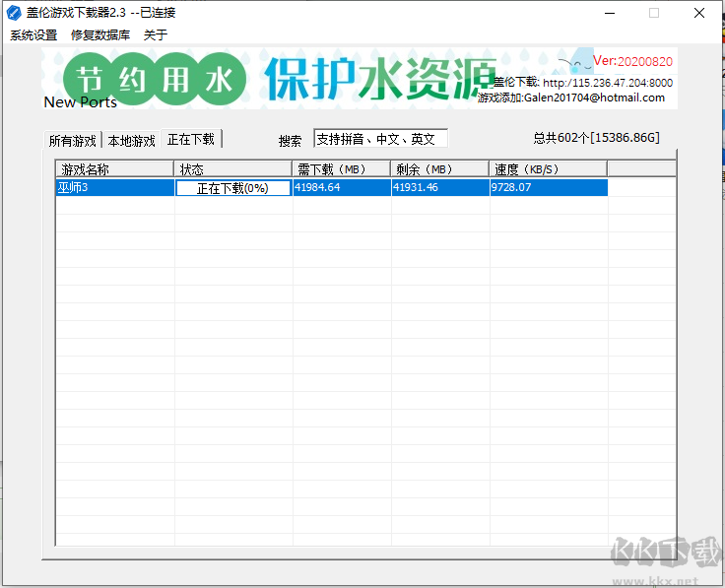The image size is (725, 588).
Task: Open the 修复数据库 menu
Action: [x=100, y=34]
